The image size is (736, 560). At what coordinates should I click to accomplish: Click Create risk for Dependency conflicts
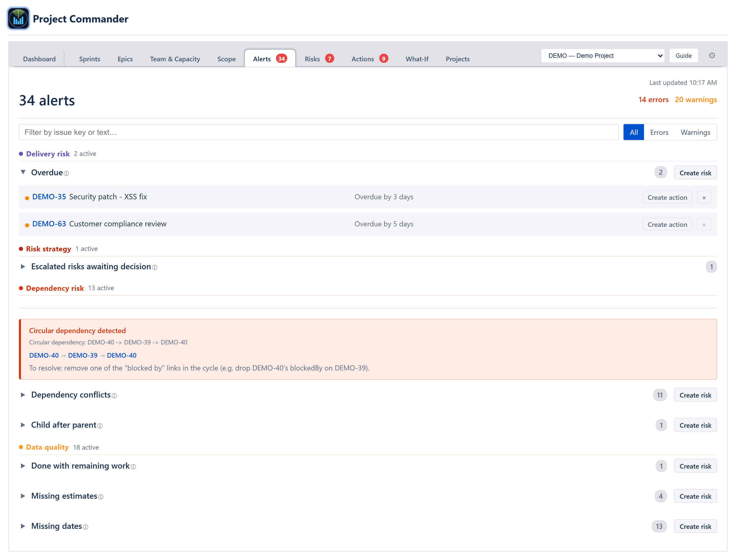695,395
